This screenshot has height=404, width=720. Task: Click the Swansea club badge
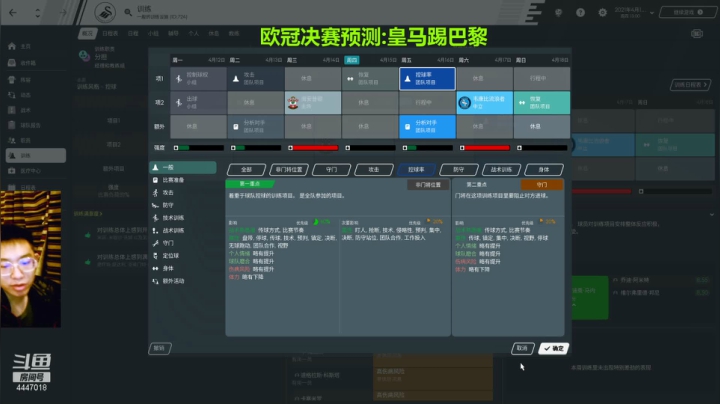click(x=105, y=12)
